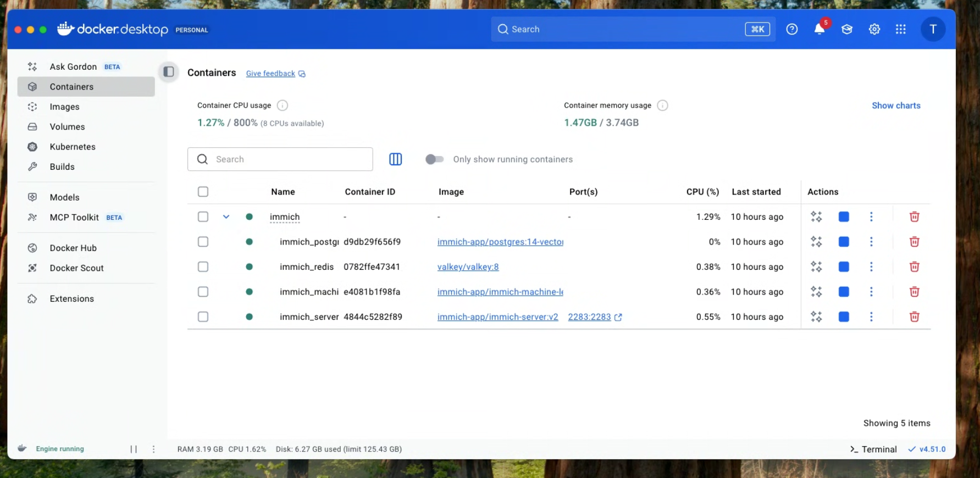Show info for Container CPU usage
Image resolution: width=980 pixels, height=478 pixels.
283,105
